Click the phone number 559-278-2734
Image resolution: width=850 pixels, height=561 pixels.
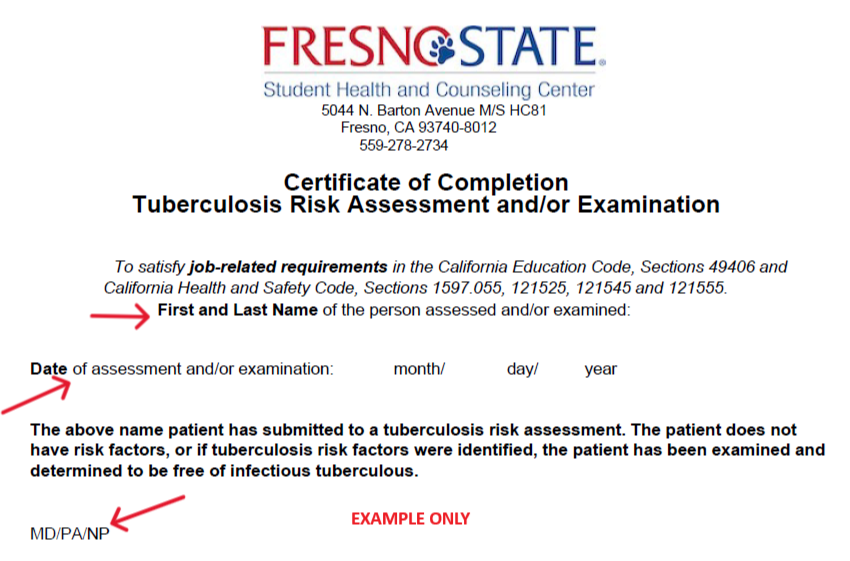click(403, 146)
